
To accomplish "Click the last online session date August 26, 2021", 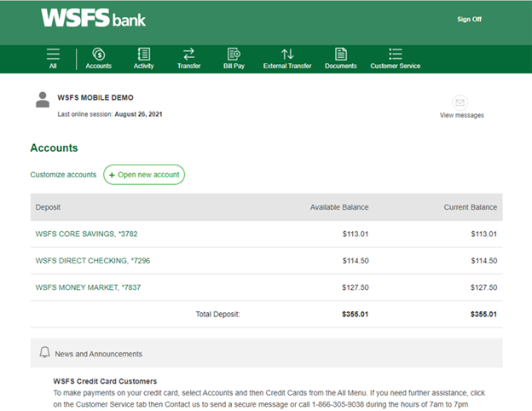I will point(138,114).
